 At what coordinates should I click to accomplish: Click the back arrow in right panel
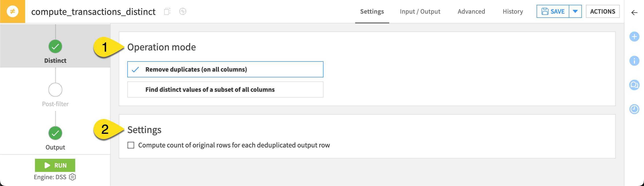coord(634,13)
